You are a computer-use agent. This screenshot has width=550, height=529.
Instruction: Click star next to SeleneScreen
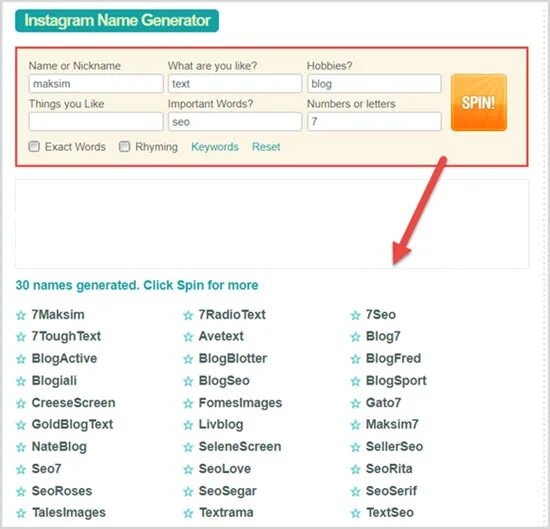pyautogui.click(x=188, y=447)
